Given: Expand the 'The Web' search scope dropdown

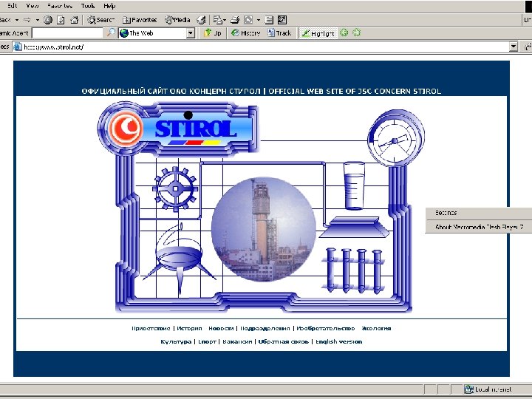Looking at the screenshot, I should 191,33.
